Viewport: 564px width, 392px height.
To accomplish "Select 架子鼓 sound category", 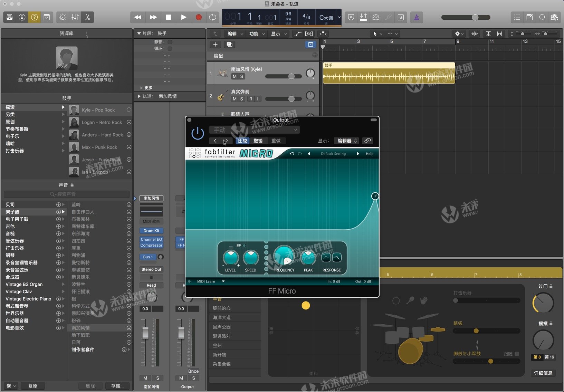I will point(34,212).
